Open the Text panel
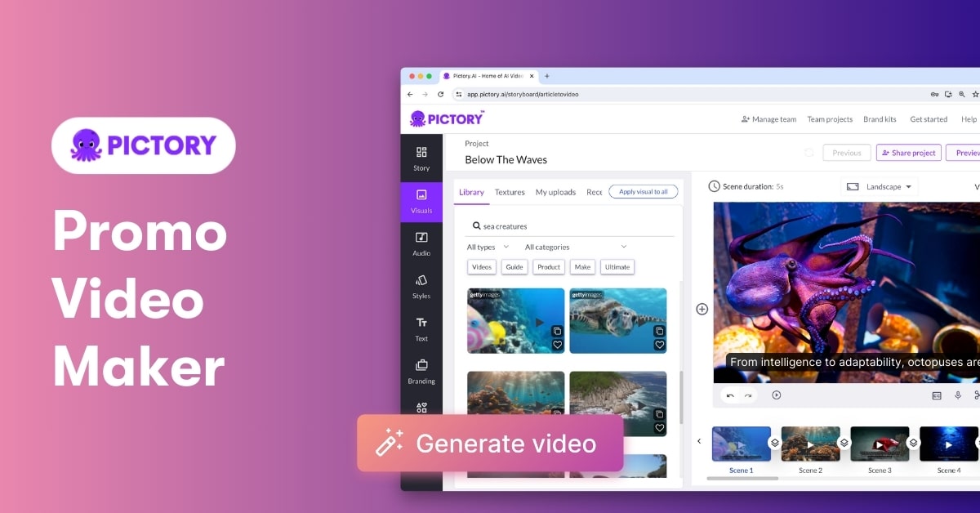Viewport: 980px width, 513px height. point(421,329)
